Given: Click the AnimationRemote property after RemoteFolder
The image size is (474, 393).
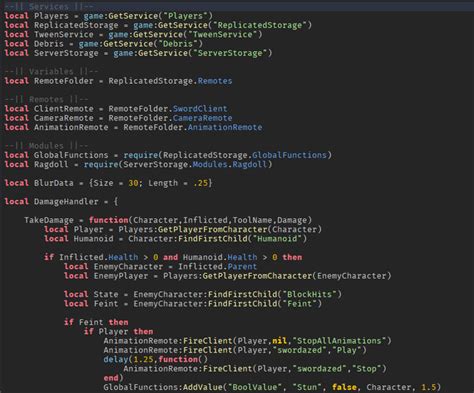Looking at the screenshot, I should click(225, 127).
